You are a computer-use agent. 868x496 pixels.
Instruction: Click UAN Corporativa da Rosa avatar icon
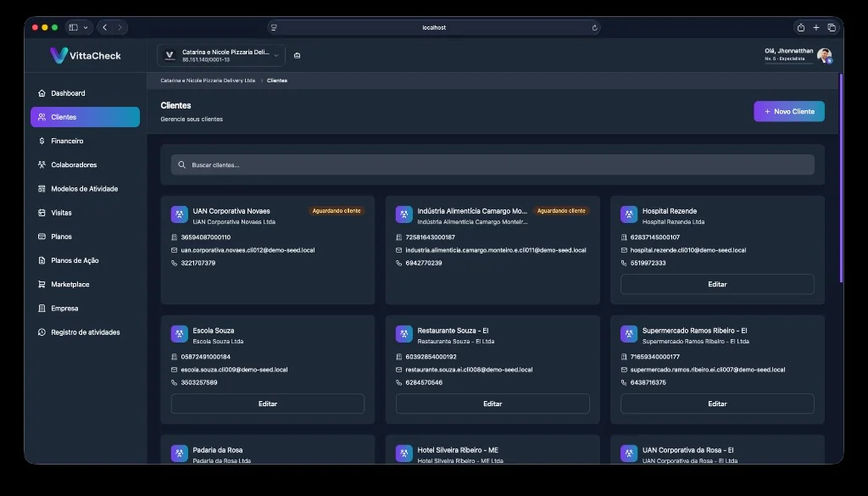pos(629,454)
